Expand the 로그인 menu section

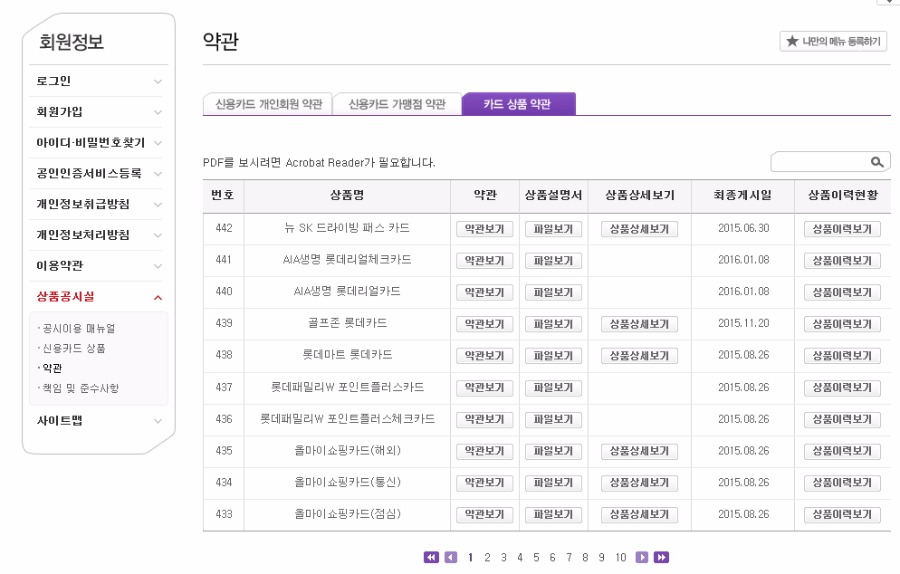[x=157, y=81]
